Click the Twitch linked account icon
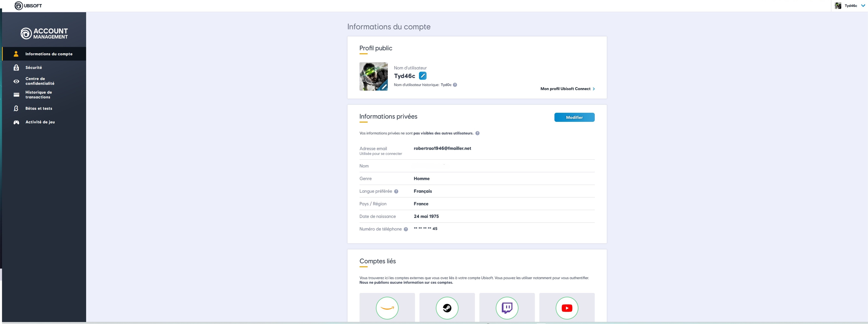The image size is (868, 324). point(507,308)
